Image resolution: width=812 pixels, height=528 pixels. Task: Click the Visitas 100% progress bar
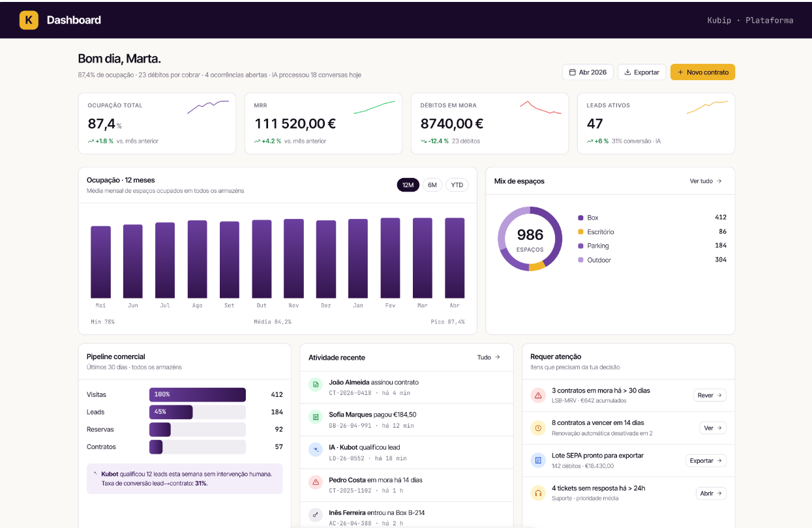(x=198, y=394)
